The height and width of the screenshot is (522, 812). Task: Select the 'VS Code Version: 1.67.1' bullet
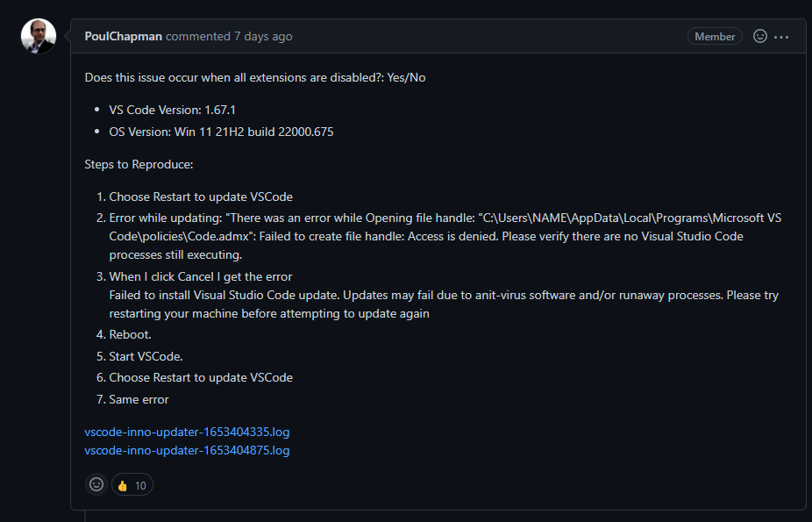point(173,110)
